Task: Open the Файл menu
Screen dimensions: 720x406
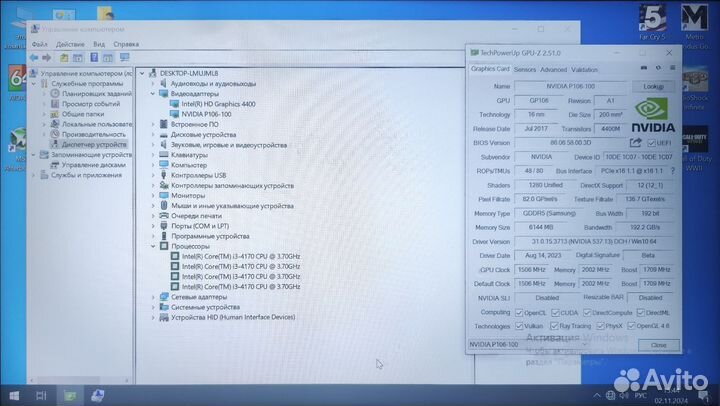Action: tap(39, 44)
